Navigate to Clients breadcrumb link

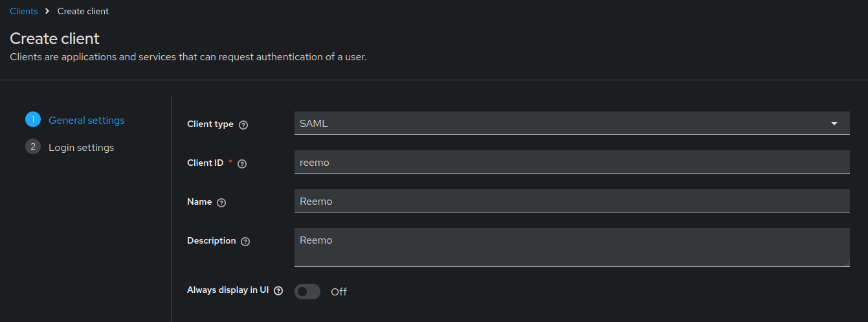point(23,11)
